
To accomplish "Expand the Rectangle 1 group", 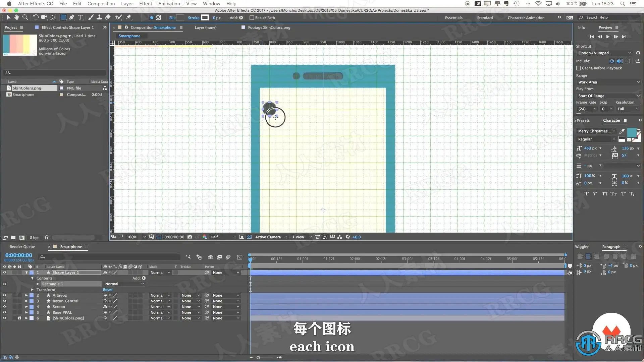I will point(38,284).
